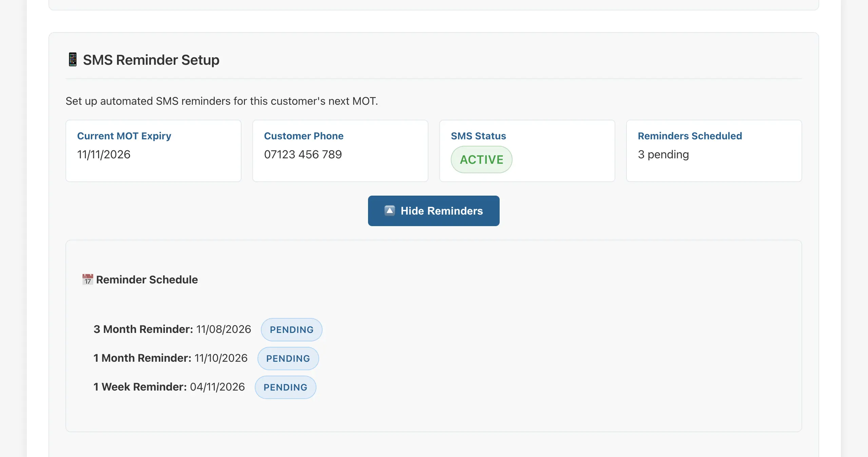The image size is (868, 457).
Task: Click the PENDING badge for 1 Week Reminder
Action: click(x=285, y=387)
